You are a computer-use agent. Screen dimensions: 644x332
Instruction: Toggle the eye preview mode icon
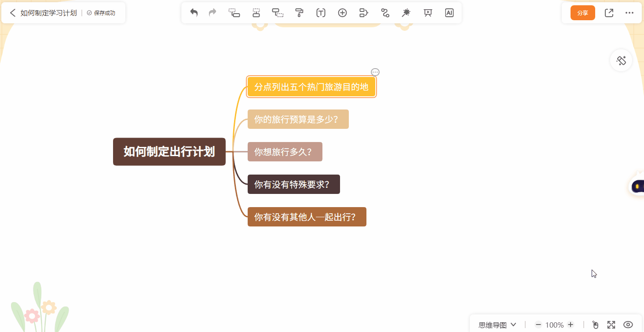tap(628, 325)
